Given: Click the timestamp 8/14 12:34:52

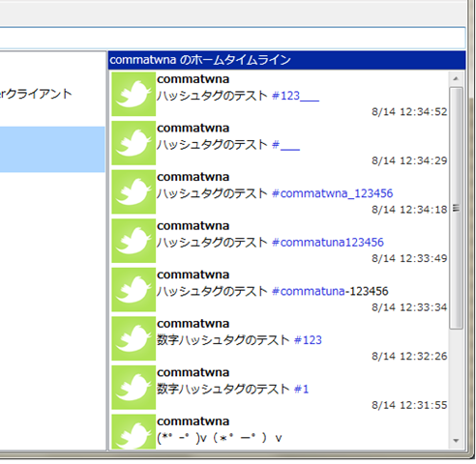Looking at the screenshot, I should (409, 112).
